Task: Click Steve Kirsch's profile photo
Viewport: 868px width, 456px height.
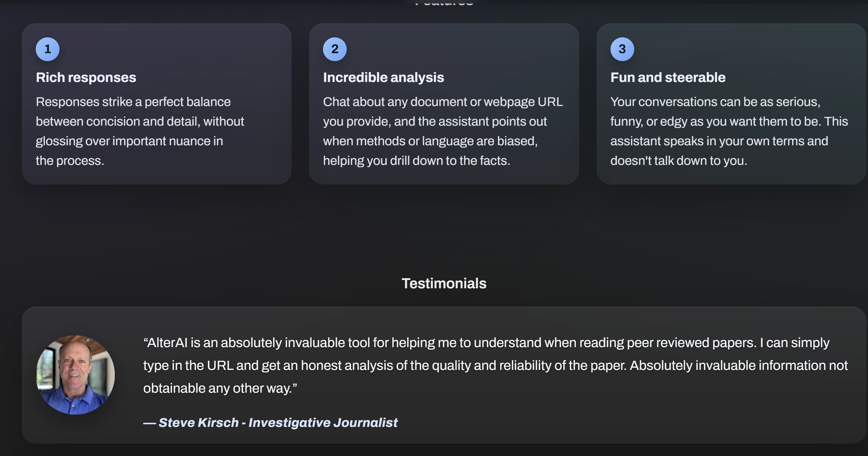Action: pos(76,375)
